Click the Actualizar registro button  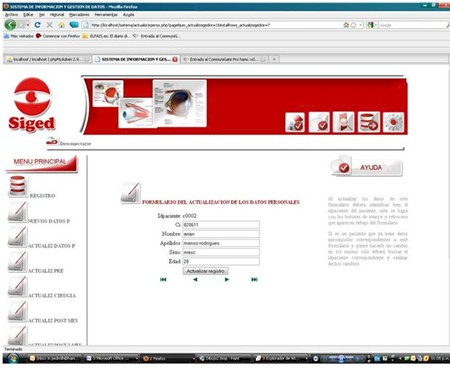pyautogui.click(x=205, y=271)
